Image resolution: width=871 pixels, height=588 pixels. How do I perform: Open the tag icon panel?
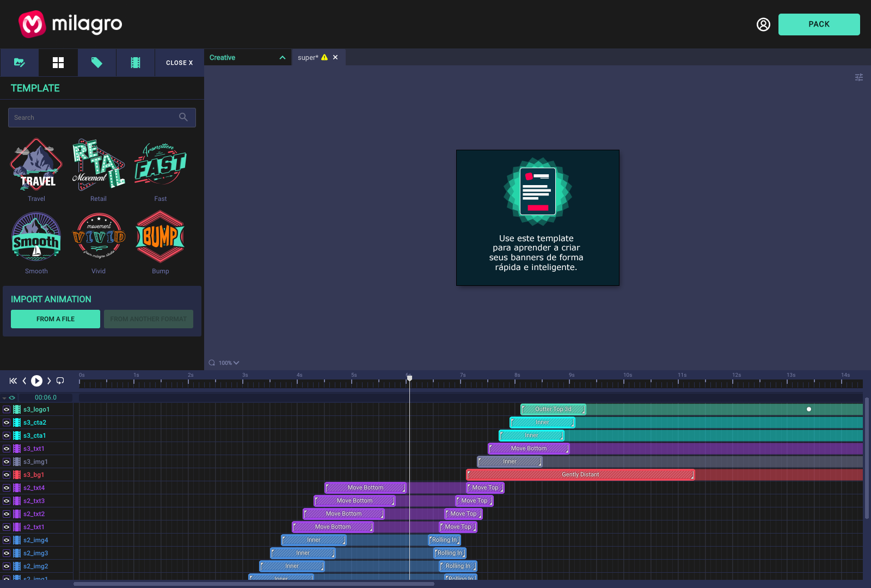click(97, 63)
